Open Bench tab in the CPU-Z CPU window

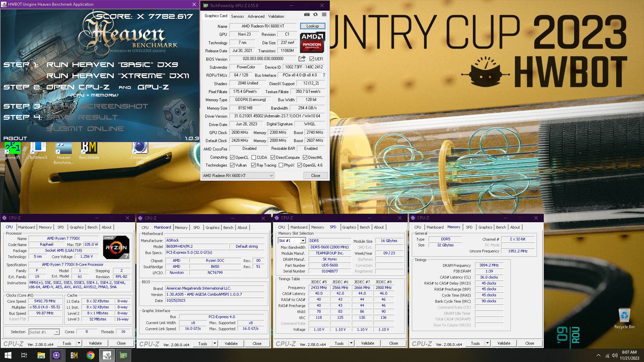click(x=92, y=227)
